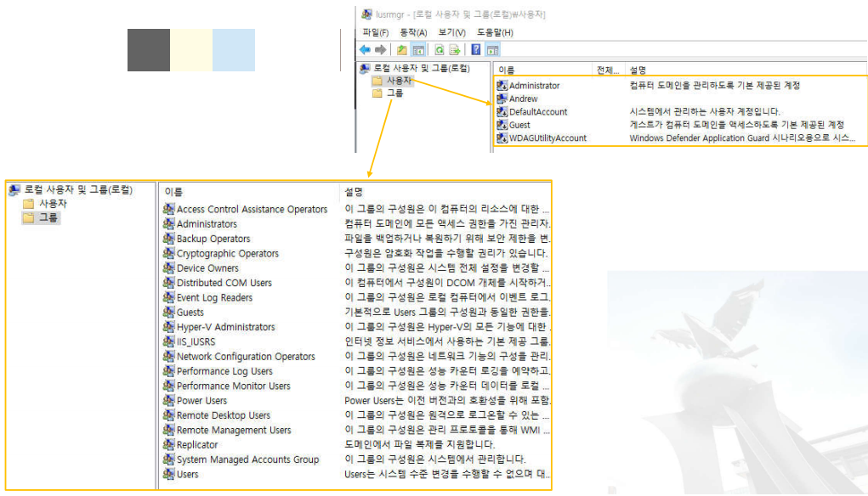Select the Power Users group
868x496 pixels.
pos(195,401)
